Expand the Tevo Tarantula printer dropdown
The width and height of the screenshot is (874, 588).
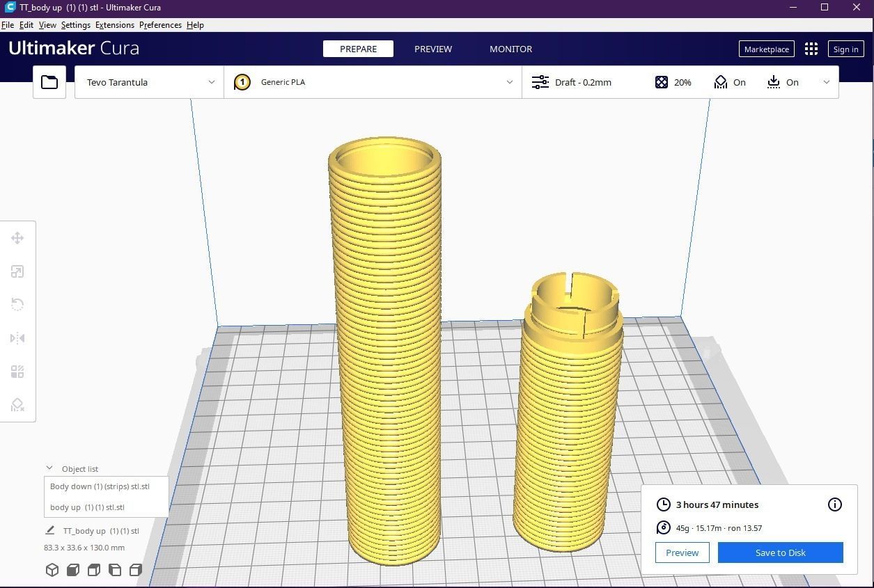pyautogui.click(x=149, y=82)
